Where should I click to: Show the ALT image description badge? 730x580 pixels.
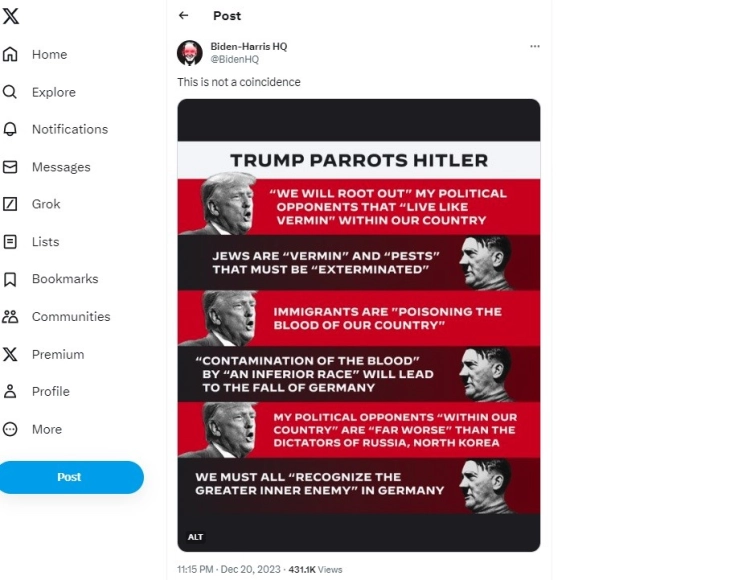tap(195, 537)
